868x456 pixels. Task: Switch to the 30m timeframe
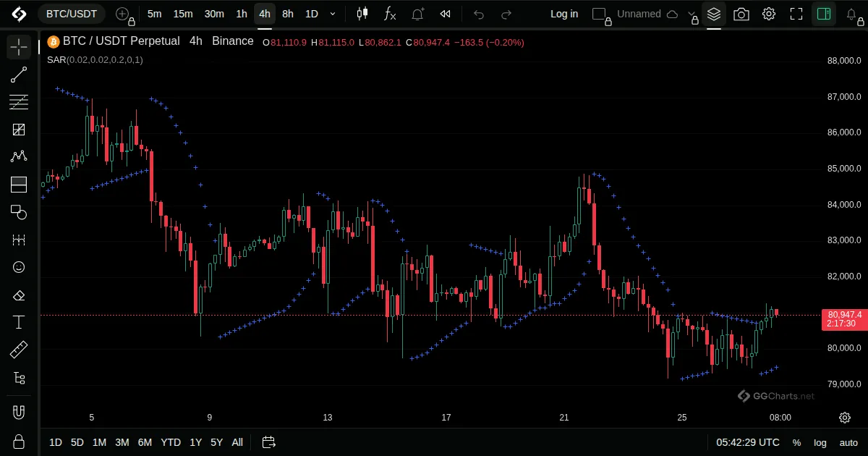click(x=214, y=14)
